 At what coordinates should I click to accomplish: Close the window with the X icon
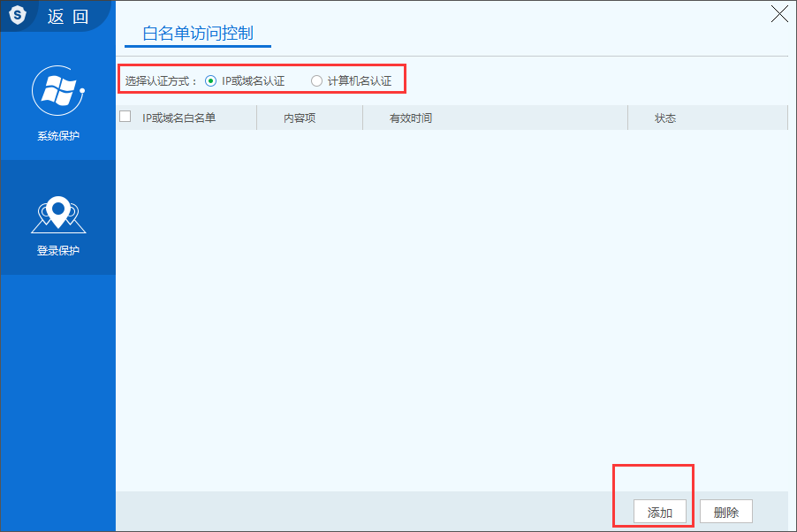click(x=779, y=13)
